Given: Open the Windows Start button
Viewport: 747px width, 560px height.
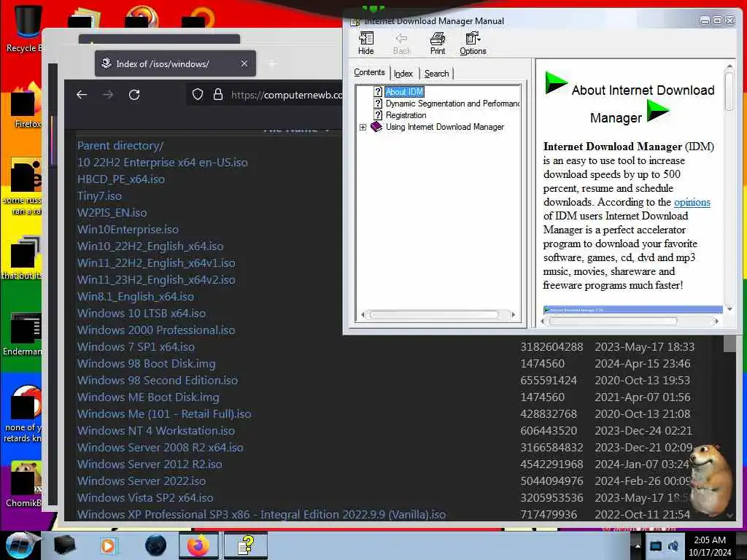Looking at the screenshot, I should pyautogui.click(x=20, y=545).
